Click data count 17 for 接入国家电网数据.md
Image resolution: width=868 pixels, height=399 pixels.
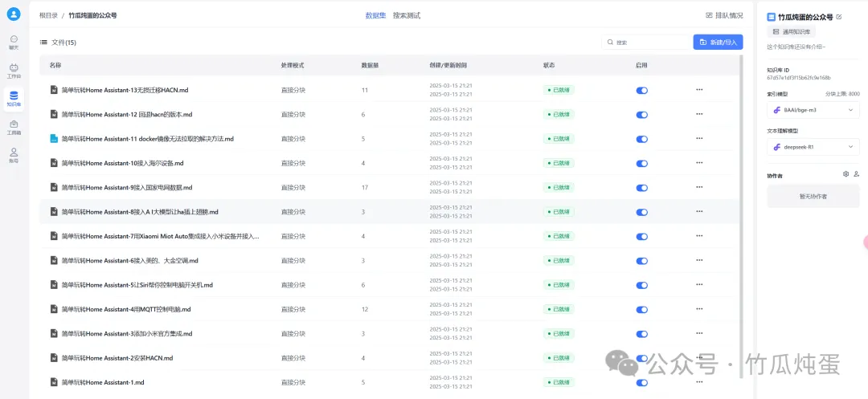pyautogui.click(x=365, y=187)
